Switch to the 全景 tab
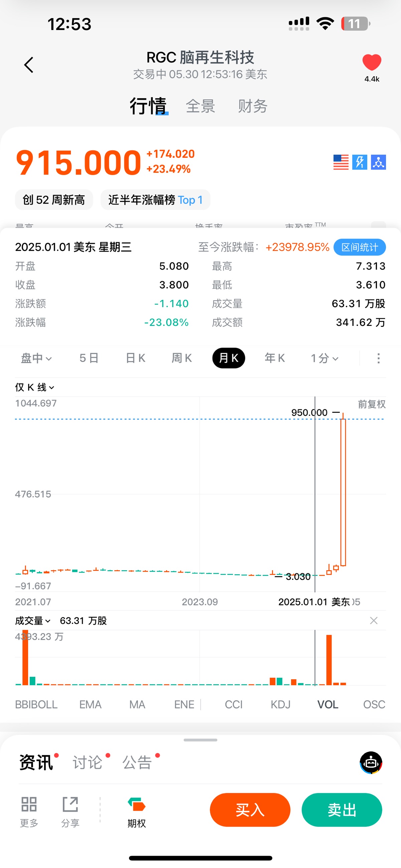The image size is (401, 868). pyautogui.click(x=200, y=106)
